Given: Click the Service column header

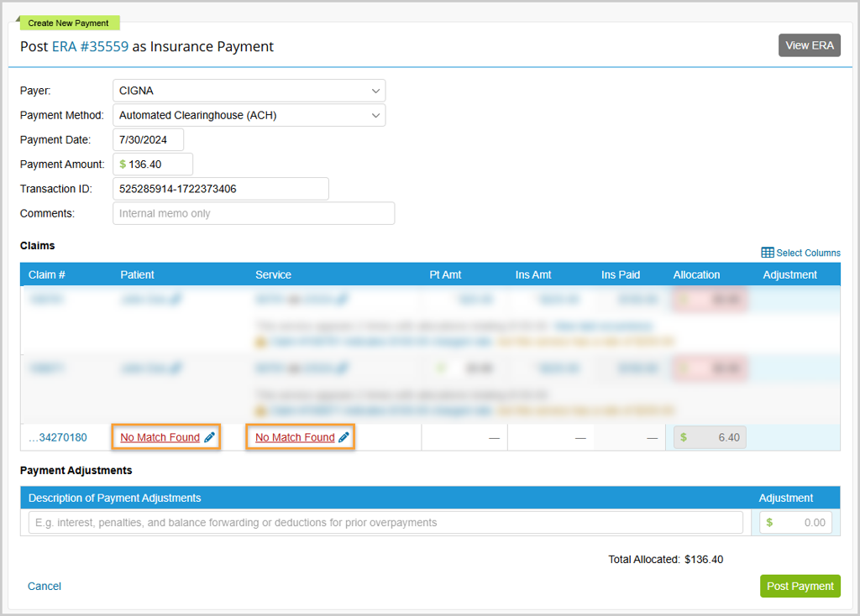Looking at the screenshot, I should (x=273, y=274).
